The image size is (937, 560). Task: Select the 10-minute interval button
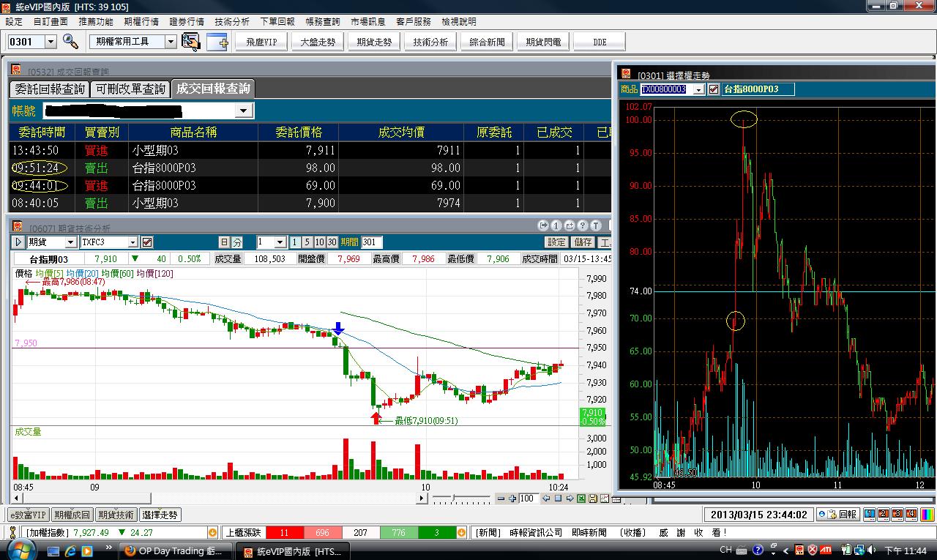coord(319,242)
